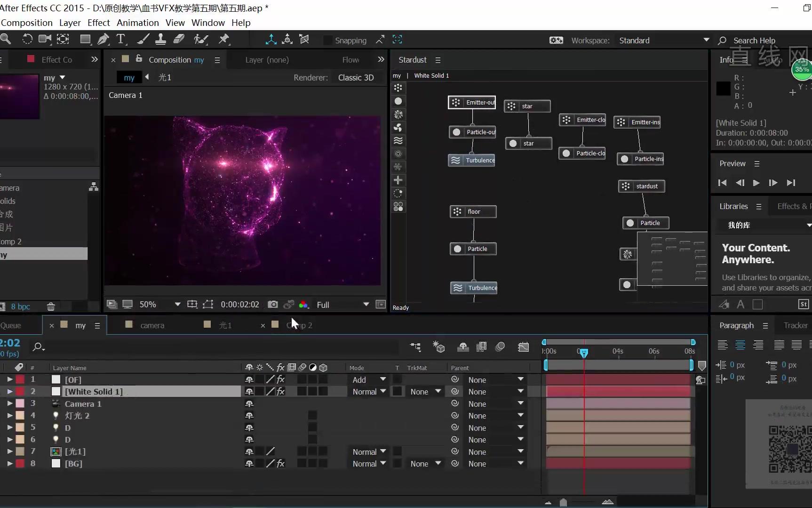
Task: Take a snapshot with the camera icon
Action: [x=272, y=305]
